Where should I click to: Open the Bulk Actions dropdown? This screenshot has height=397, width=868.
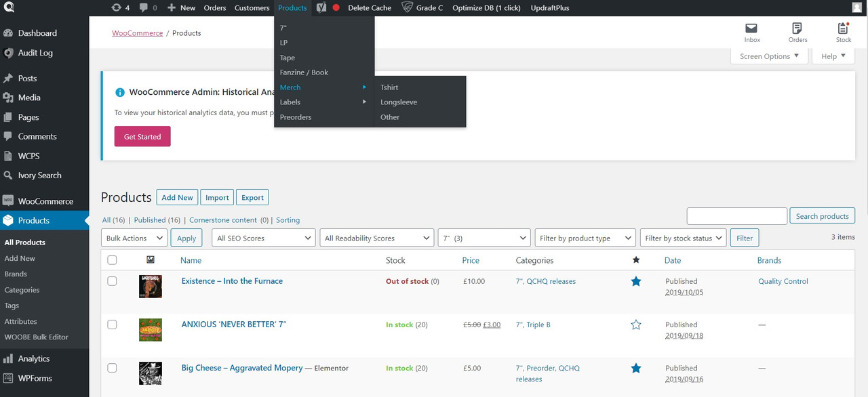click(134, 238)
